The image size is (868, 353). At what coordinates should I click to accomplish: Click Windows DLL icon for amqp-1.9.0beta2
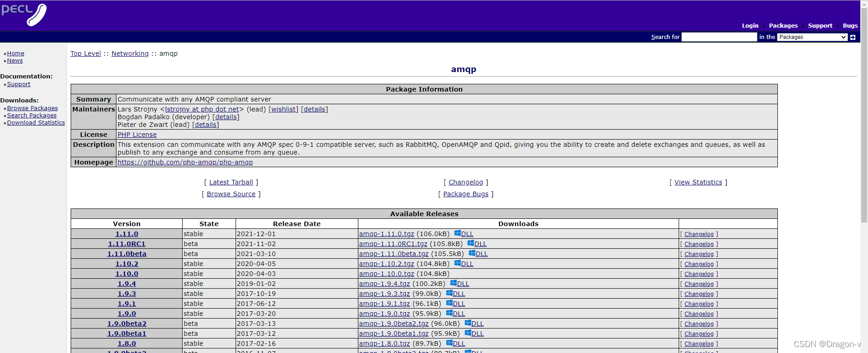click(x=468, y=323)
